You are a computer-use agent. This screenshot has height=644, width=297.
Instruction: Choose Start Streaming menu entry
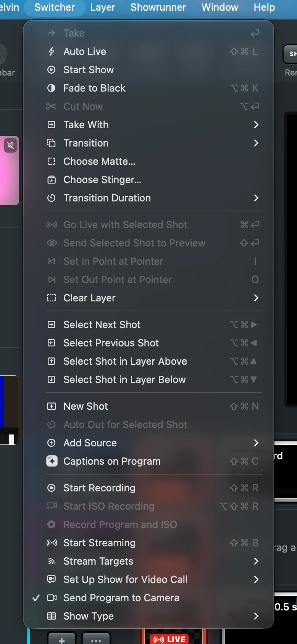(148, 543)
